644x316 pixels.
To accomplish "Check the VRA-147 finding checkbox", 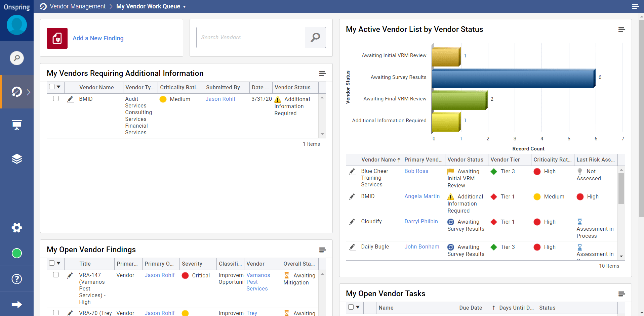I will tap(55, 275).
